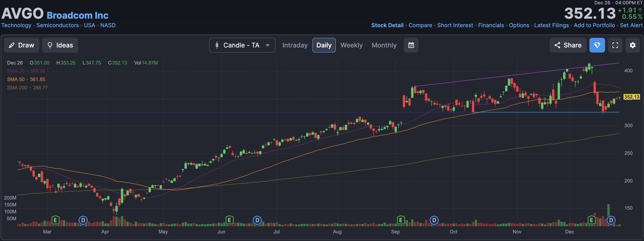This screenshot has height=241, width=644.
Task: Switch to the Monthly timeframe
Action: click(x=384, y=45)
